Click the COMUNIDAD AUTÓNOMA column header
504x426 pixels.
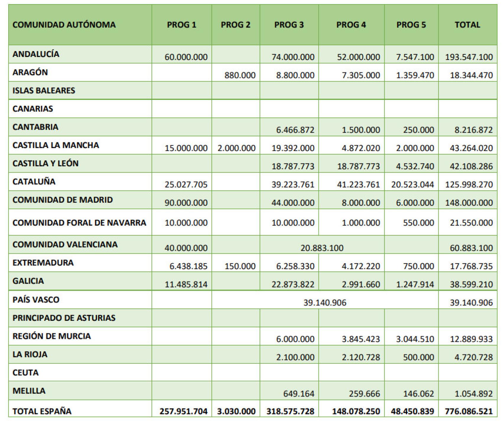(x=64, y=25)
